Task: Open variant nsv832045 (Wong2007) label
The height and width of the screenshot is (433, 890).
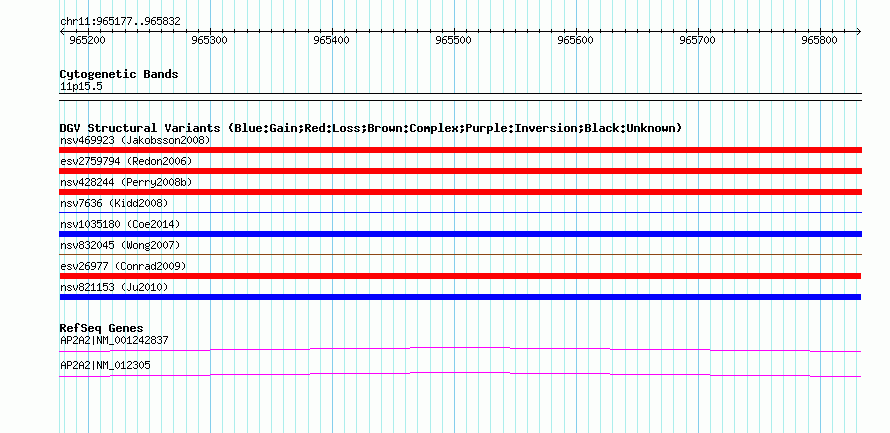Action: (120, 245)
